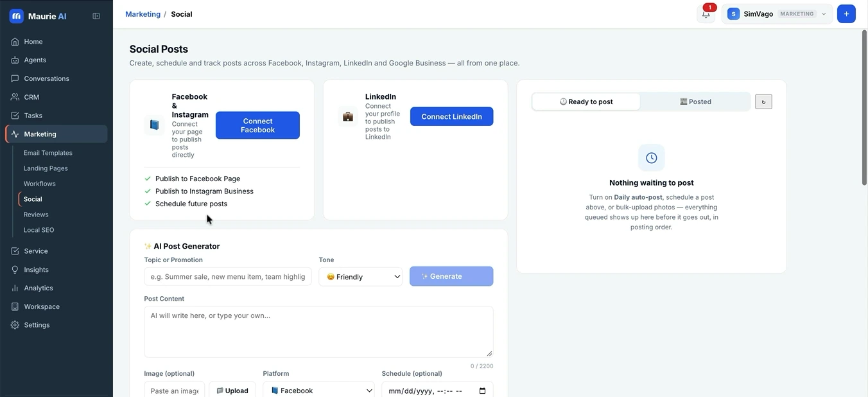The width and height of the screenshot is (868, 397).
Task: Click the Upload image button
Action: coord(232,391)
